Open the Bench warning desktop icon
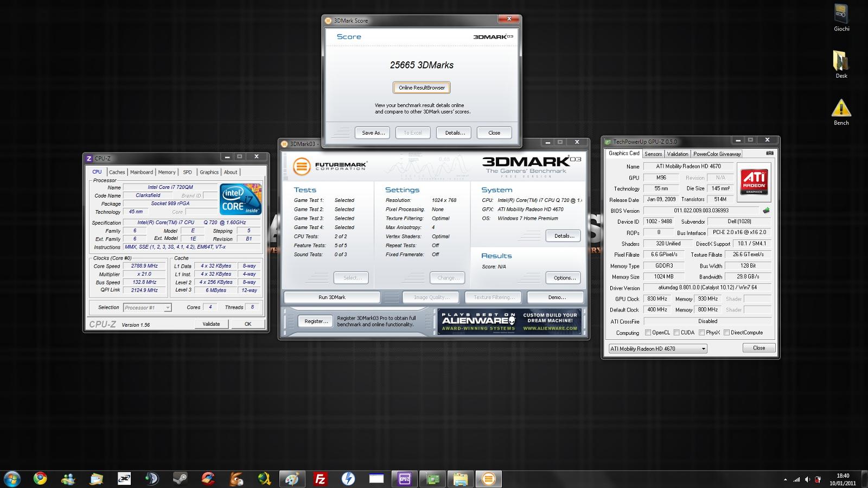868x488 pixels. 841,112
